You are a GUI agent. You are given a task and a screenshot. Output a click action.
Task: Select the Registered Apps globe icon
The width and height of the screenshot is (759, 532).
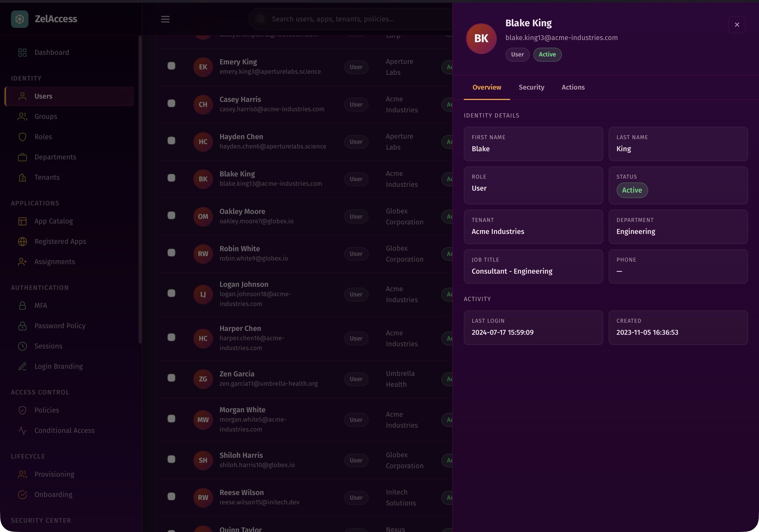click(22, 241)
